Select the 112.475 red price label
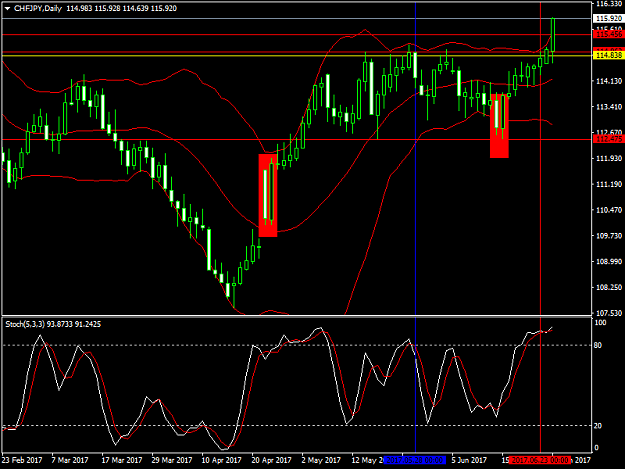The height and width of the screenshot is (469, 625). pos(609,139)
